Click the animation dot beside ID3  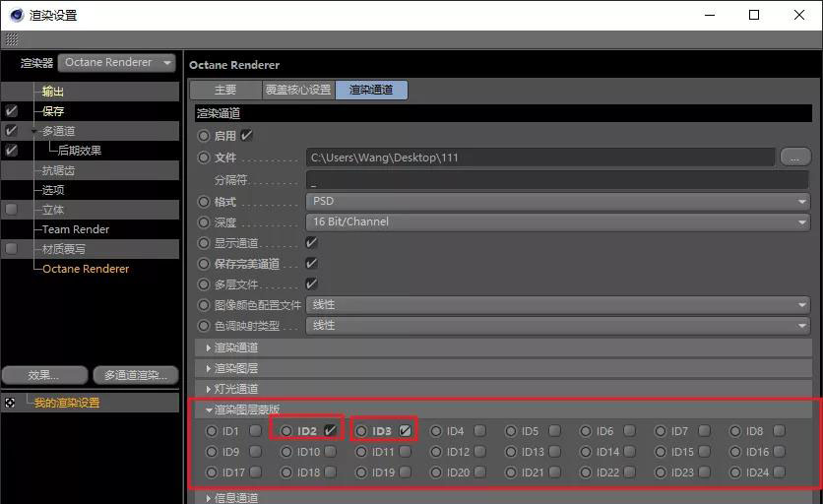point(361,431)
